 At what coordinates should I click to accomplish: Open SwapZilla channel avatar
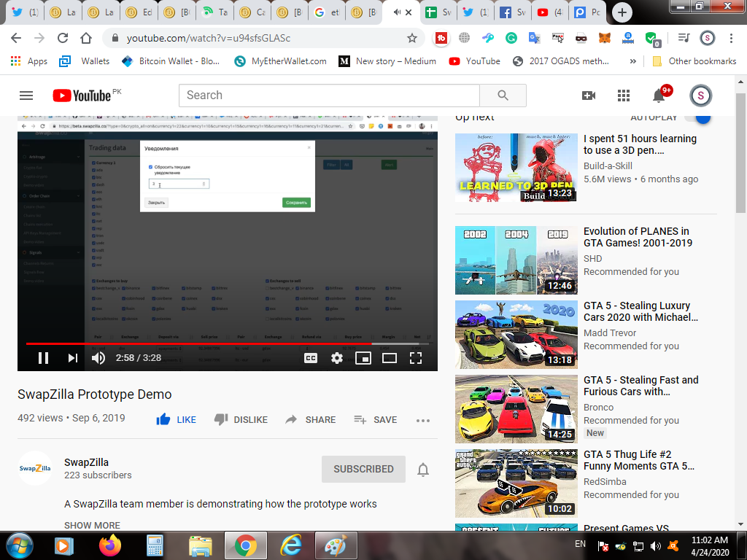[x=35, y=468]
